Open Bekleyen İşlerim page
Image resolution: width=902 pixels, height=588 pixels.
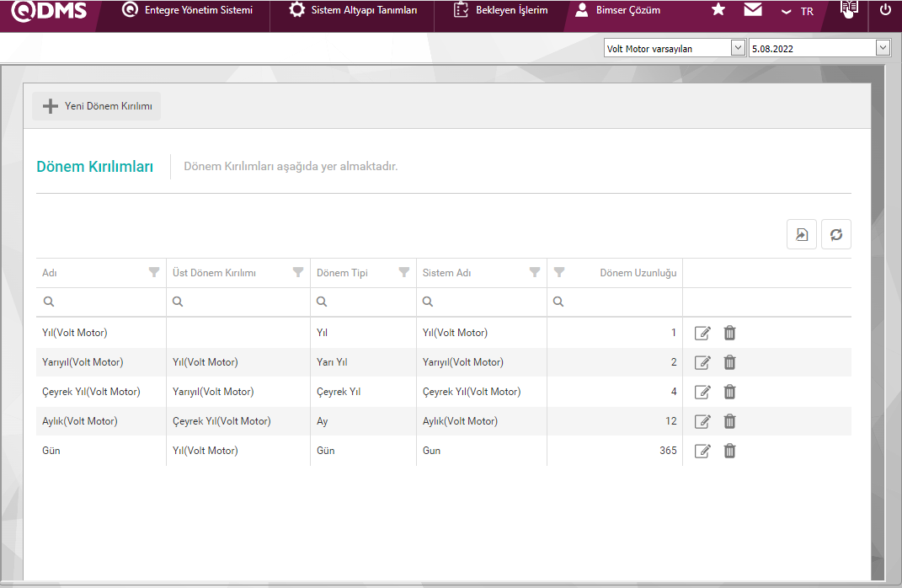(x=501, y=10)
